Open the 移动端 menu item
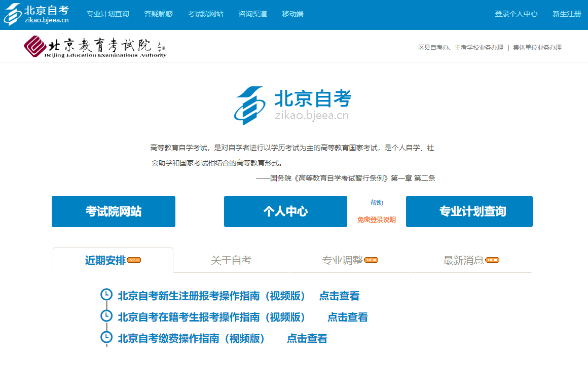The width and height of the screenshot is (588, 388). (292, 14)
